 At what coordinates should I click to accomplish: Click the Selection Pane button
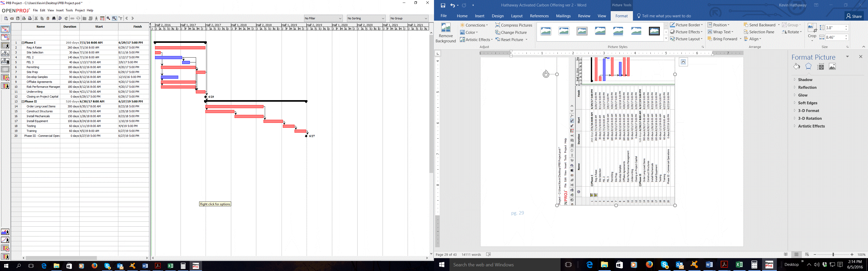point(759,32)
